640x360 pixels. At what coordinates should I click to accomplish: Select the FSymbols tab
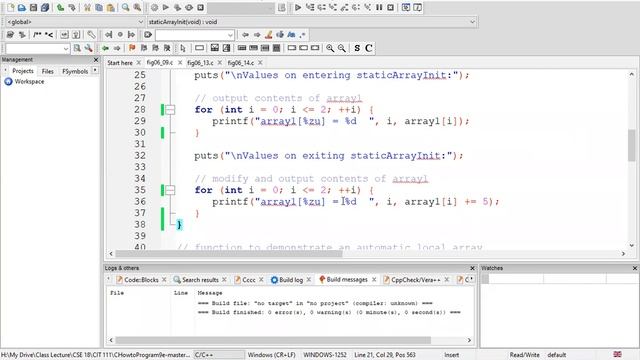(x=75, y=71)
